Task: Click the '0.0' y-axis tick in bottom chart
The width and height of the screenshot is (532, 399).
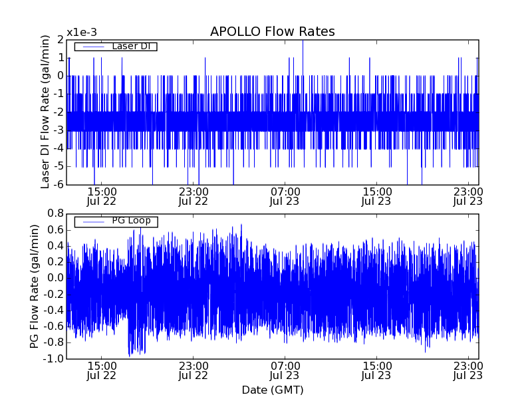Action: [56, 278]
